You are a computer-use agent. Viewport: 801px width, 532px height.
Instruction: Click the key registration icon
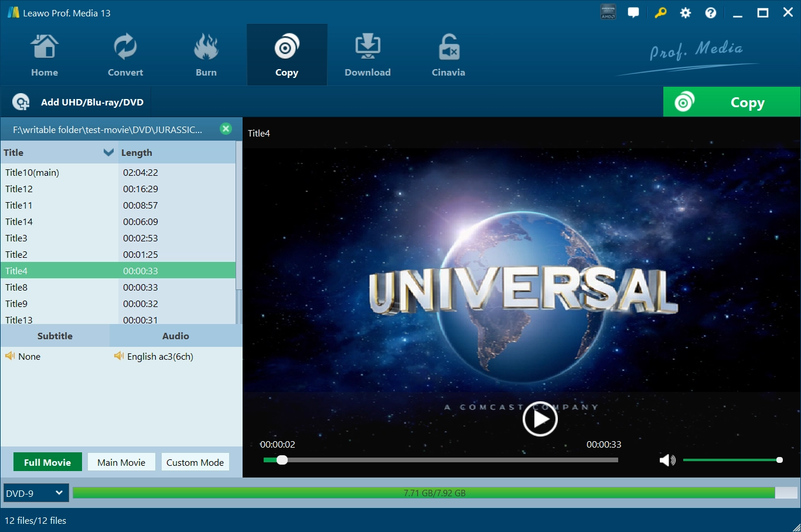coord(660,13)
